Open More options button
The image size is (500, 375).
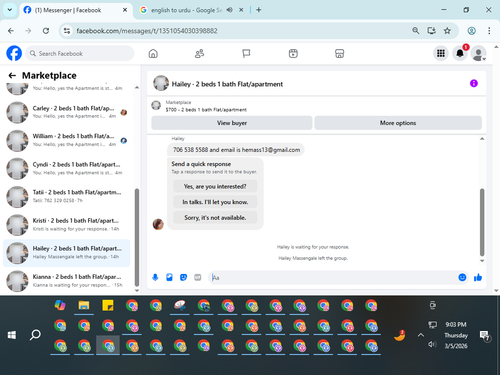pyautogui.click(x=398, y=123)
